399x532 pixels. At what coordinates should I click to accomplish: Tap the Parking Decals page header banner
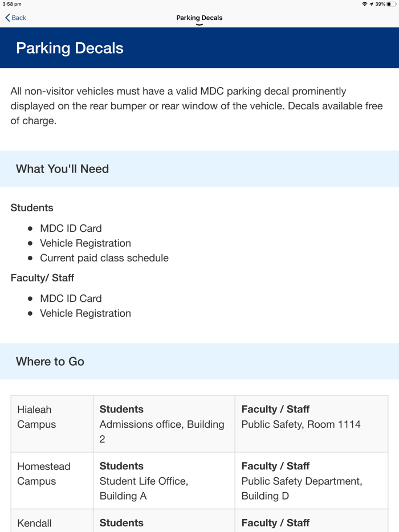69,48
